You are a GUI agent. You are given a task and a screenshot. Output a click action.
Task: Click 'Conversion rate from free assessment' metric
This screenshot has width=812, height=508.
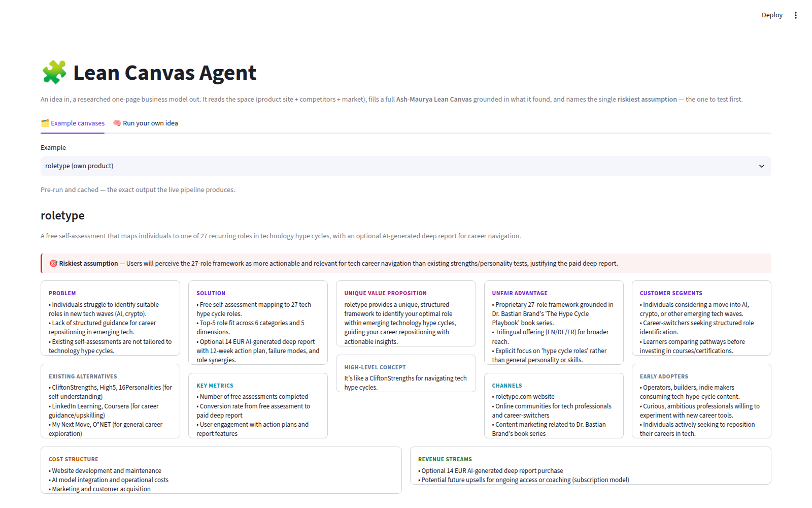pos(253,411)
